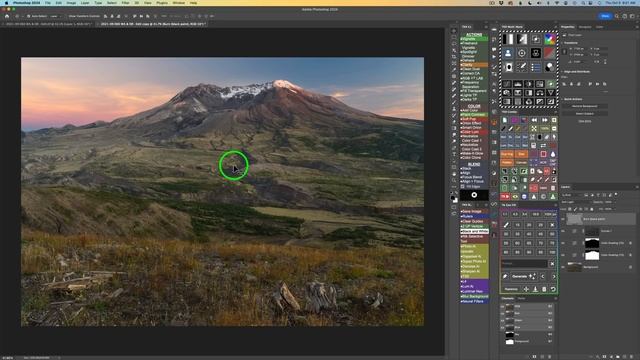Click the 1:1 ratio button in TK Gen Fill
Viewport: 640px width, 360px height.
[505, 214]
